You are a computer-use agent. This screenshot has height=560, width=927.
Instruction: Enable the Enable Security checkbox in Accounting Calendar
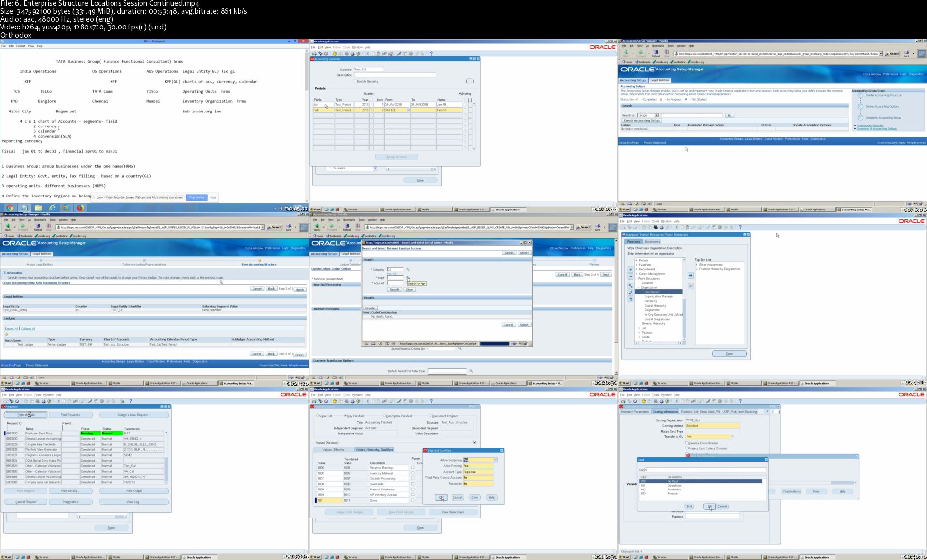click(x=355, y=81)
